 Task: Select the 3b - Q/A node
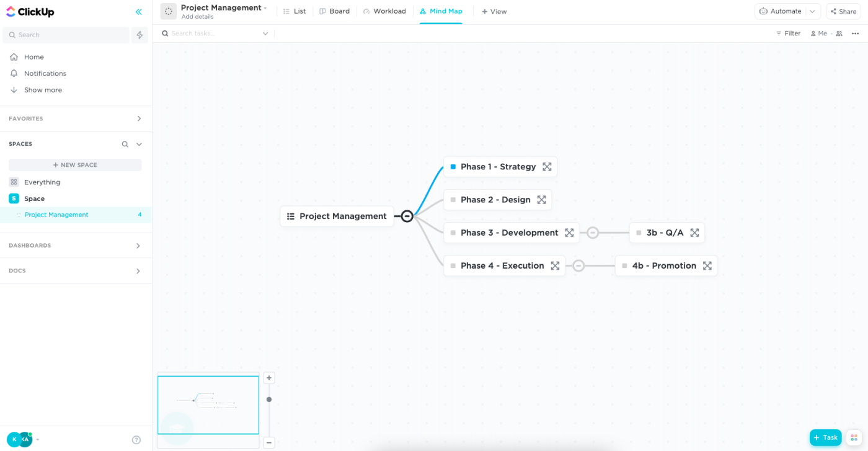point(666,233)
